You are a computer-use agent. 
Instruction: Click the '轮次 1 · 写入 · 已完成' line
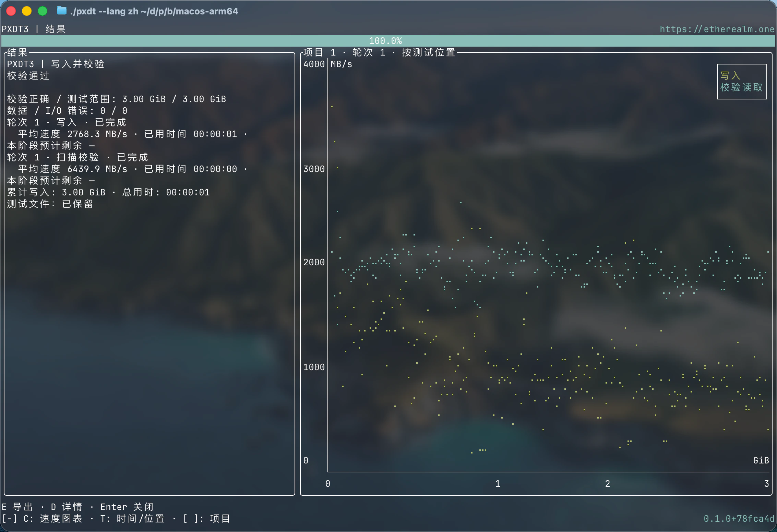point(67,122)
